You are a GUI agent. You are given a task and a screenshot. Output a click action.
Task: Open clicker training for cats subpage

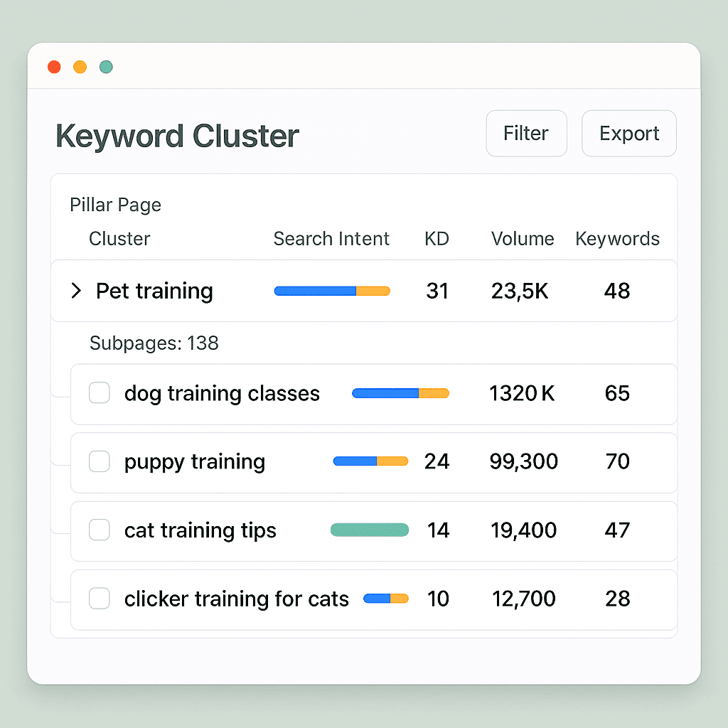(x=236, y=599)
